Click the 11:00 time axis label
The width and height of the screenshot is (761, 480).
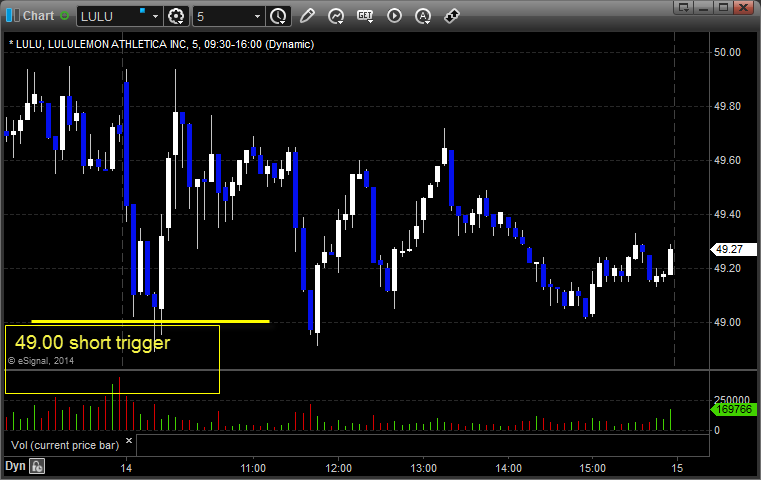tap(253, 468)
